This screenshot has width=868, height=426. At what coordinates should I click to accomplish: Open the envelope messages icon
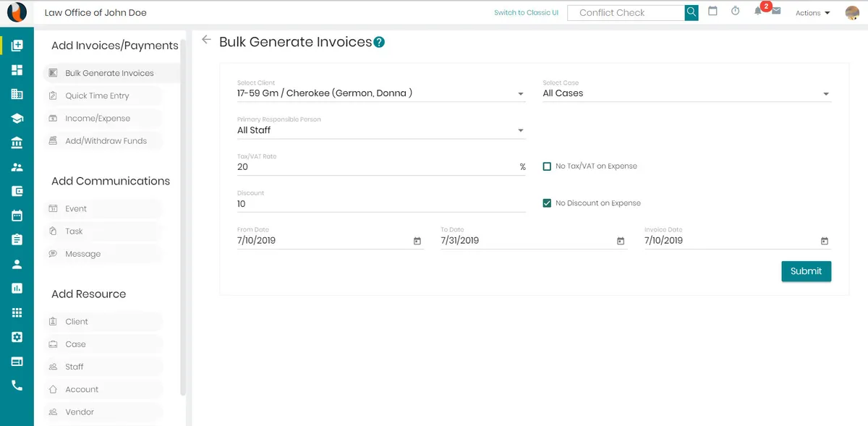[x=775, y=12]
